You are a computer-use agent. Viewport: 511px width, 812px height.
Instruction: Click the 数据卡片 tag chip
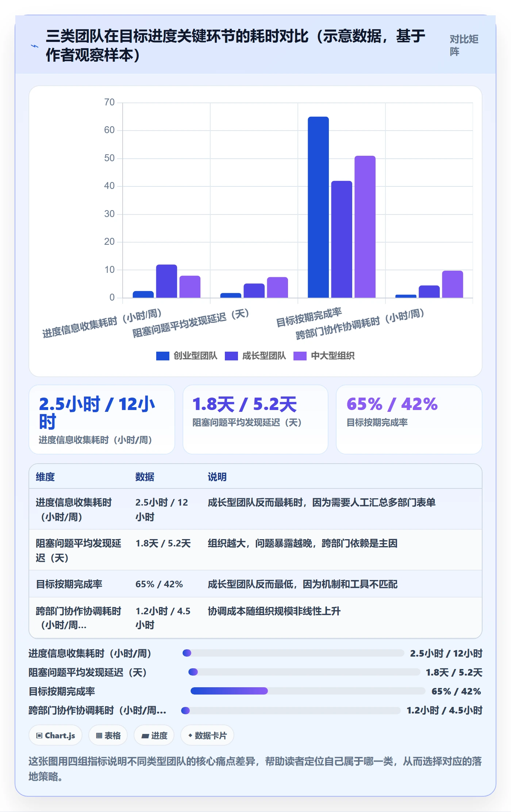207,735
